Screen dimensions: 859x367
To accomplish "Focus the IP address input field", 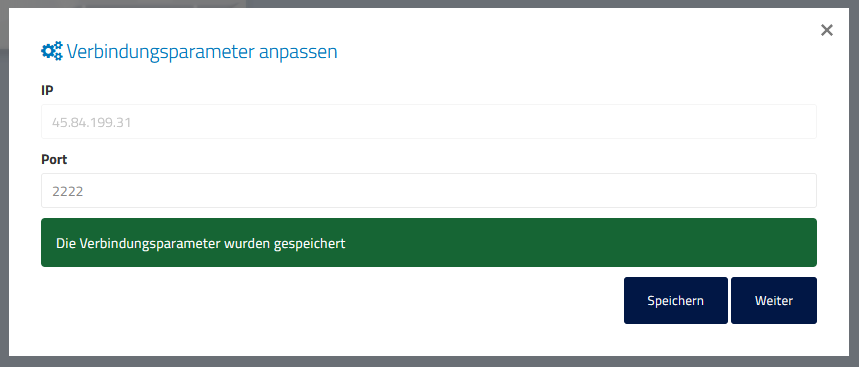I will coord(429,122).
